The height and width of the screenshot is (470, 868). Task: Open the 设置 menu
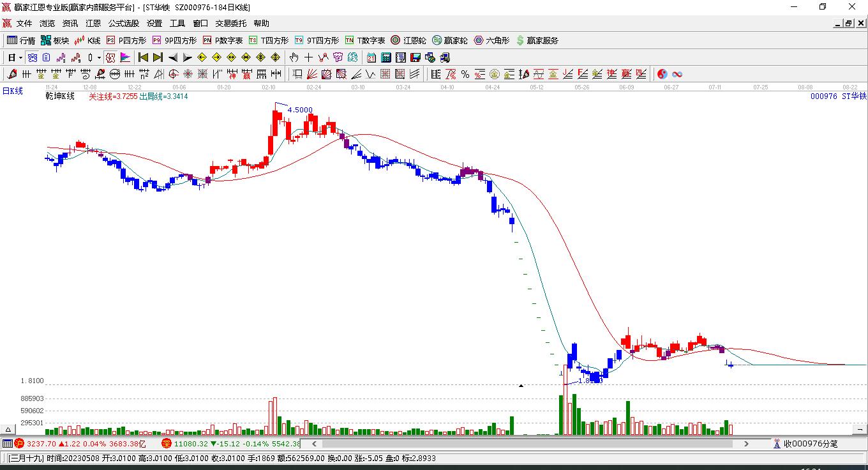coord(154,24)
